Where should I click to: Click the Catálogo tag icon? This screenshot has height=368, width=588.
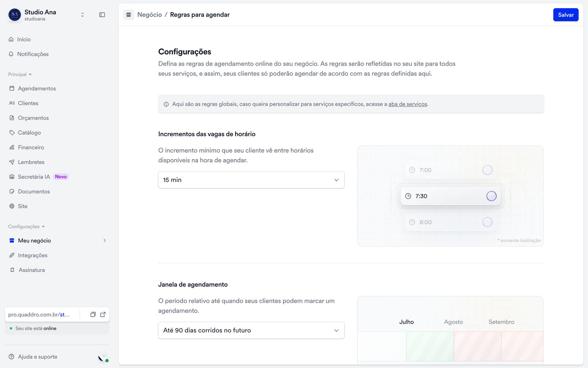pyautogui.click(x=12, y=132)
